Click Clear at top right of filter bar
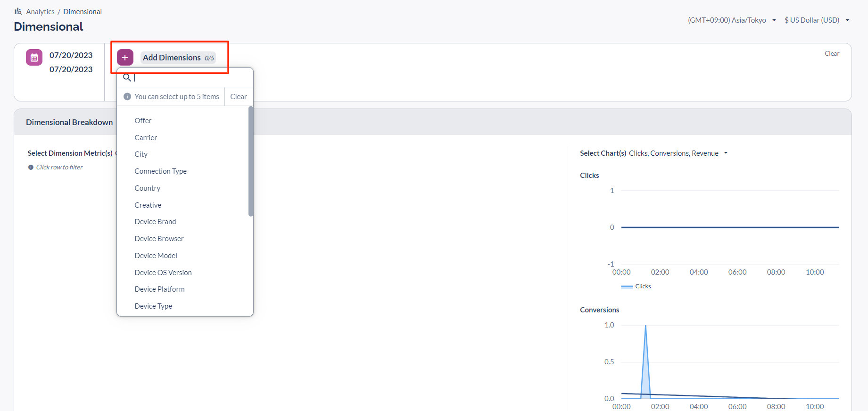 click(x=832, y=53)
